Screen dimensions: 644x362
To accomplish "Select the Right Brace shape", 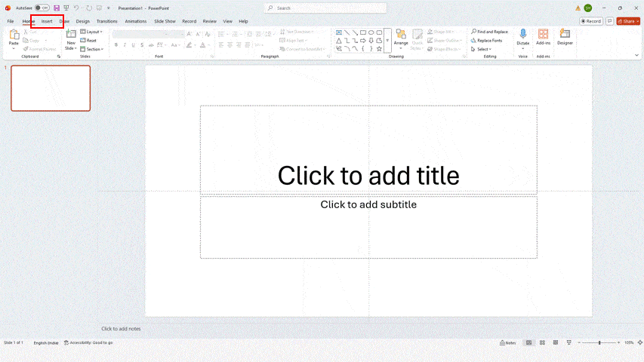I will click(371, 49).
